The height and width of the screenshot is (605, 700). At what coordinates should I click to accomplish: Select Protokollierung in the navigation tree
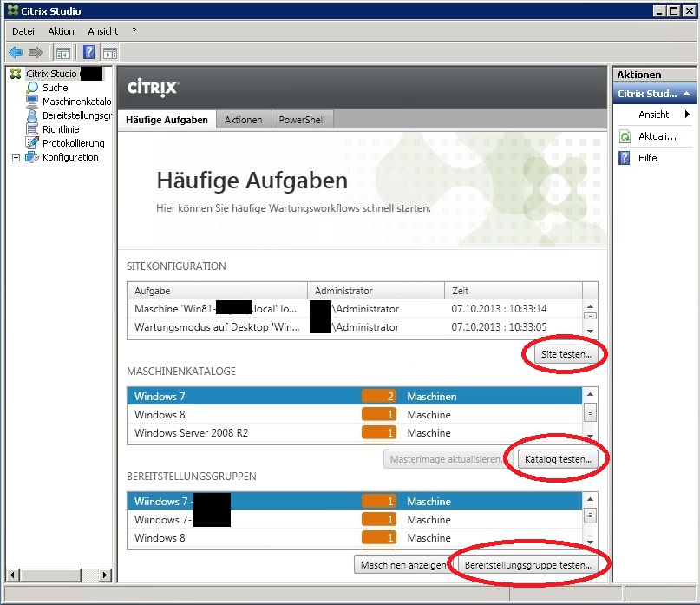[x=74, y=143]
